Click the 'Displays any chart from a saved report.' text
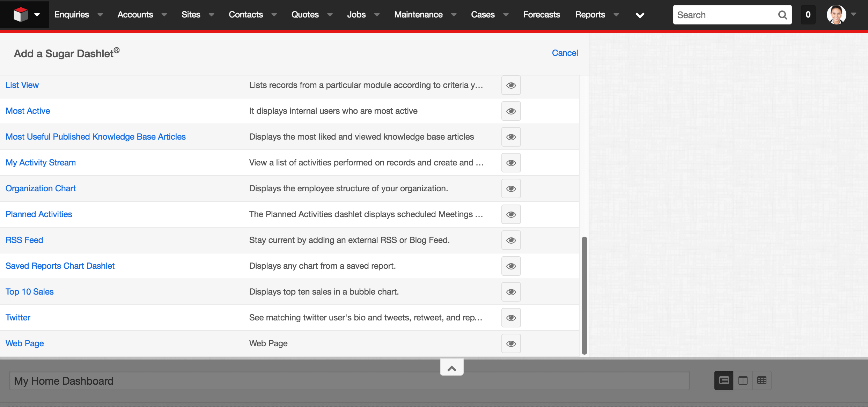 click(322, 266)
